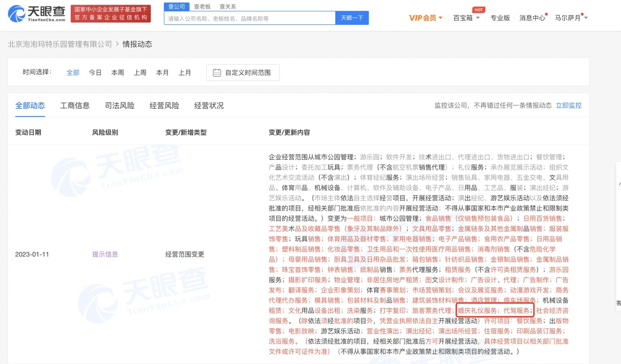621x364 pixels.
Task: Click the 风险级别 column header
Action: click(x=105, y=132)
